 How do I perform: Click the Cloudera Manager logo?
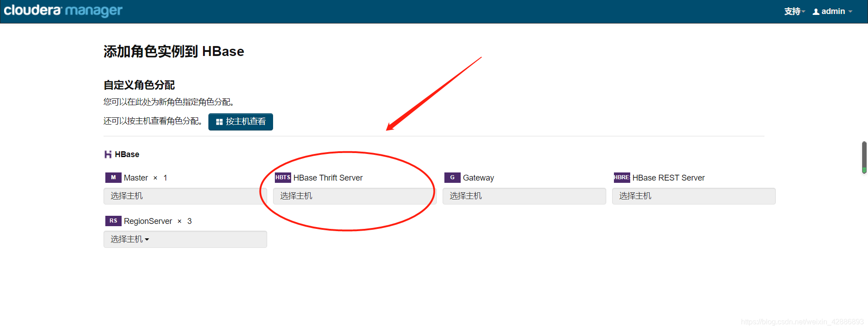(63, 10)
